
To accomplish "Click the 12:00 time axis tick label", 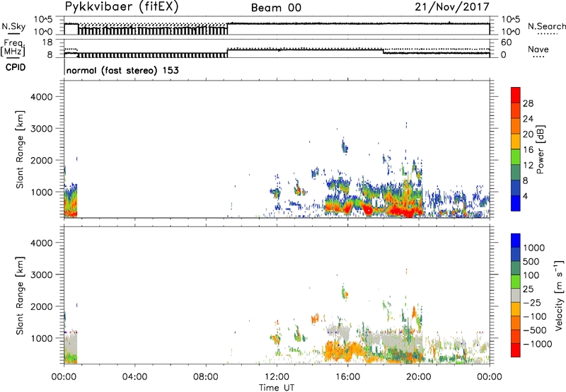I will pos(277,377).
